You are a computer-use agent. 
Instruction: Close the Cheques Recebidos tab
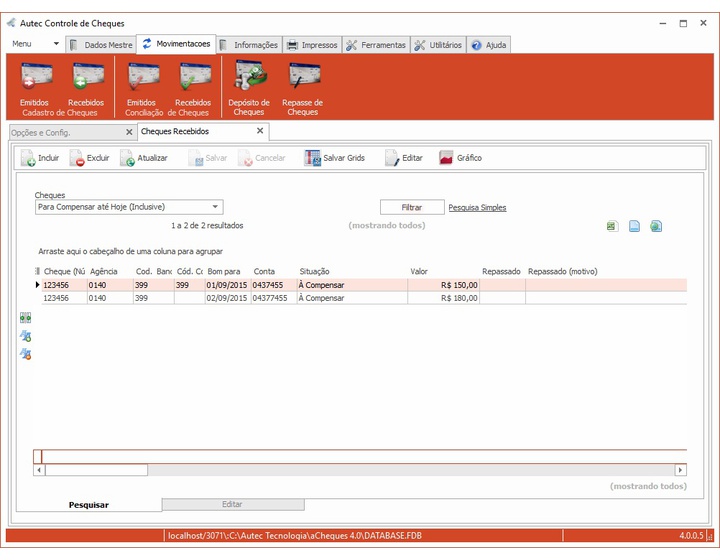(x=260, y=131)
